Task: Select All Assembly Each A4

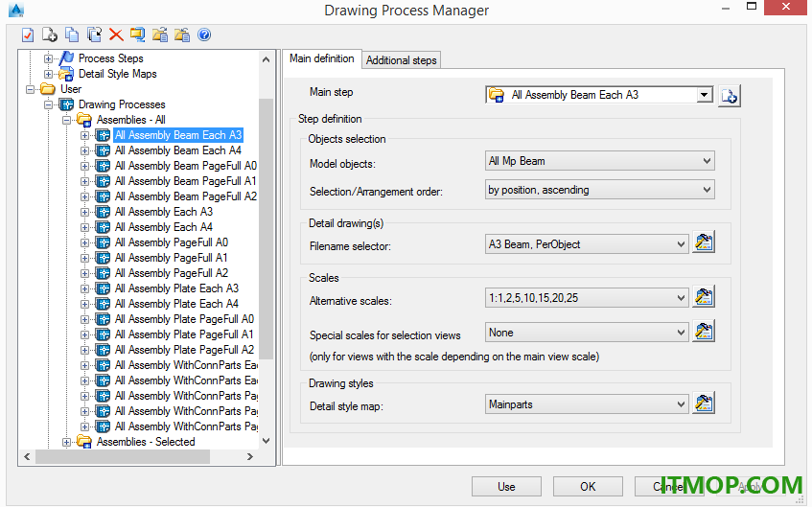Action: coord(164,227)
